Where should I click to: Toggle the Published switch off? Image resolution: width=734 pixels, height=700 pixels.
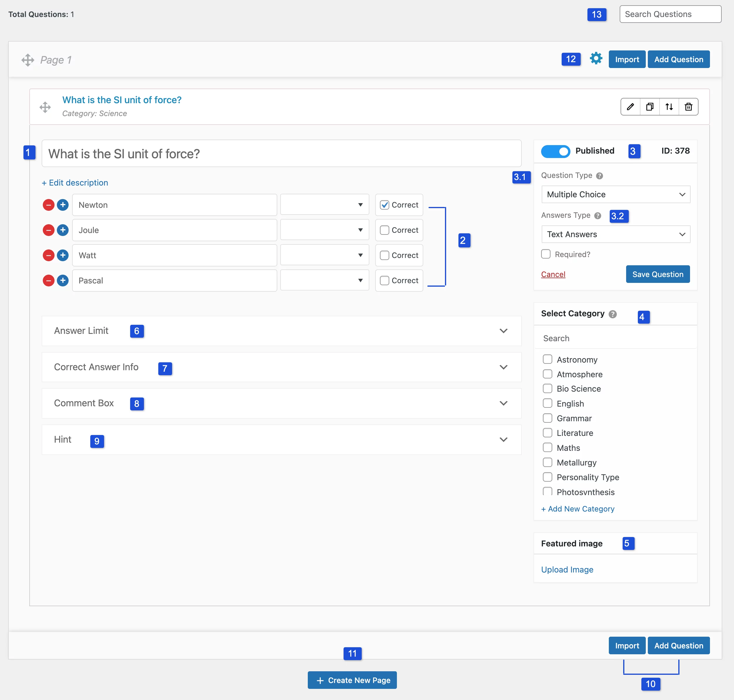[556, 152]
